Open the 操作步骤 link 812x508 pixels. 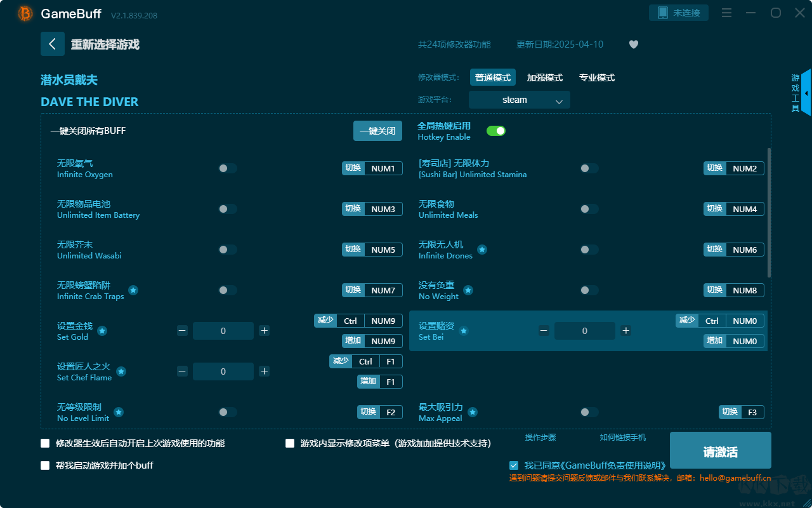point(540,438)
